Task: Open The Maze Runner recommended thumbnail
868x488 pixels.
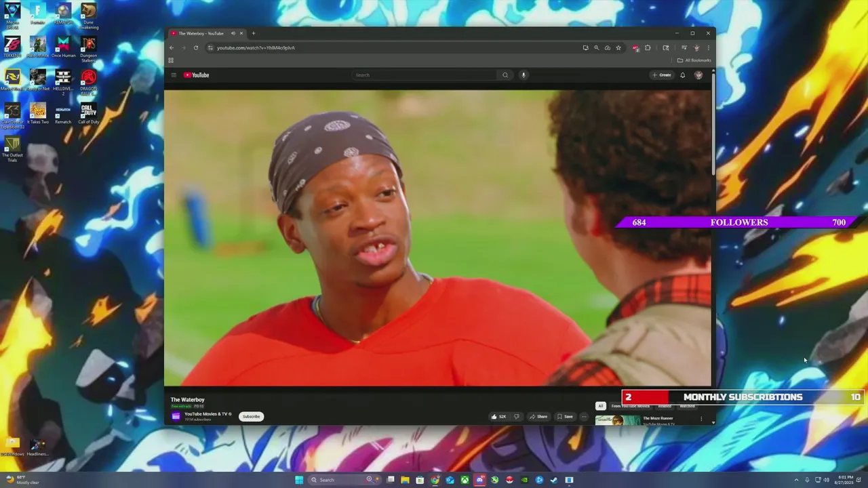Action: click(617, 420)
